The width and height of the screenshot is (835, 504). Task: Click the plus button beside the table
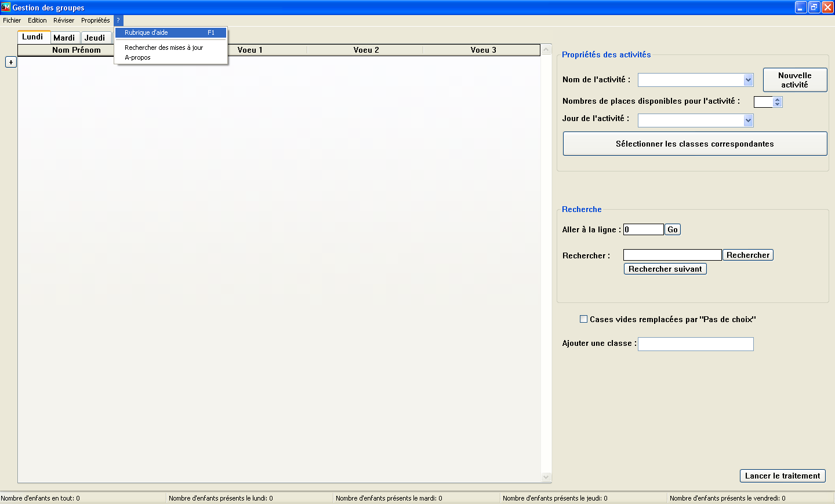(x=11, y=62)
